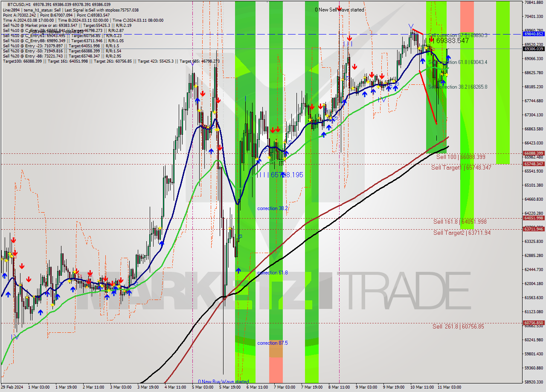The width and height of the screenshot is (546, 392).
Task: Select the '11 Mar 03:00' time axis label
Action: tap(449, 388)
